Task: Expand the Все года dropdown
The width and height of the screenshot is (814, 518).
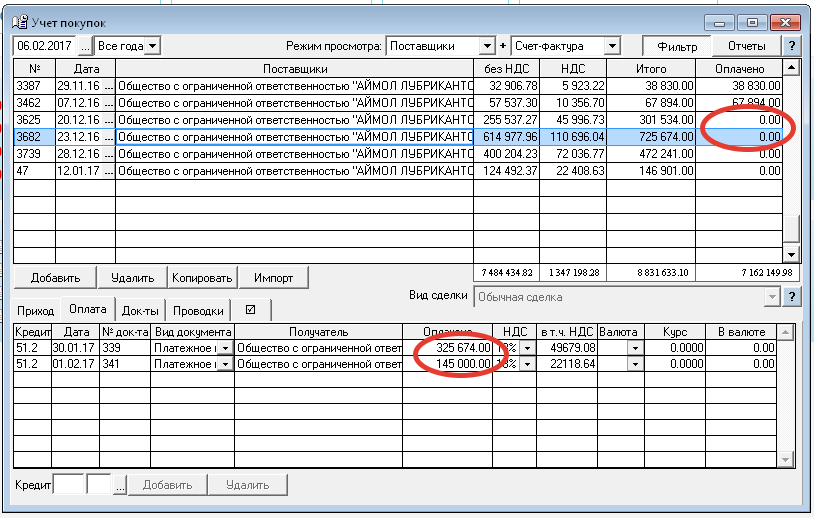Action: 152,46
